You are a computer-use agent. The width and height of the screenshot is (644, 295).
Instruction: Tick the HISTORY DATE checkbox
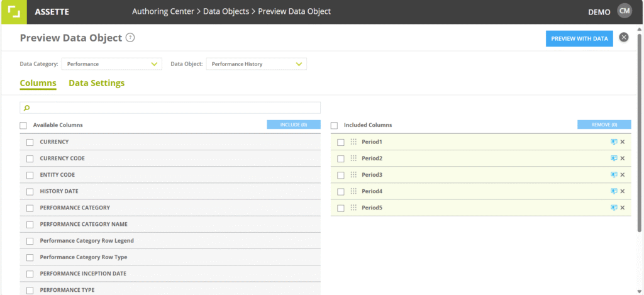point(30,191)
